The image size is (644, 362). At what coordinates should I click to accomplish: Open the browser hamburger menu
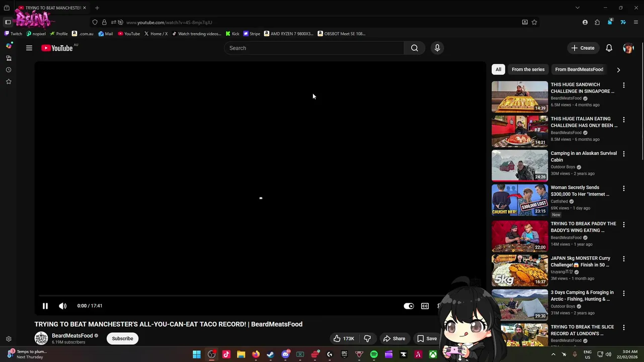(636, 22)
